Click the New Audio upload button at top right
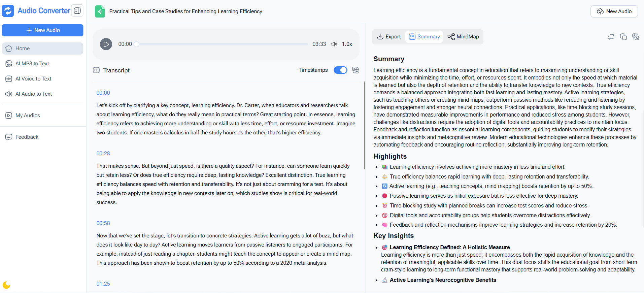This screenshot has width=644, height=293. click(x=614, y=11)
